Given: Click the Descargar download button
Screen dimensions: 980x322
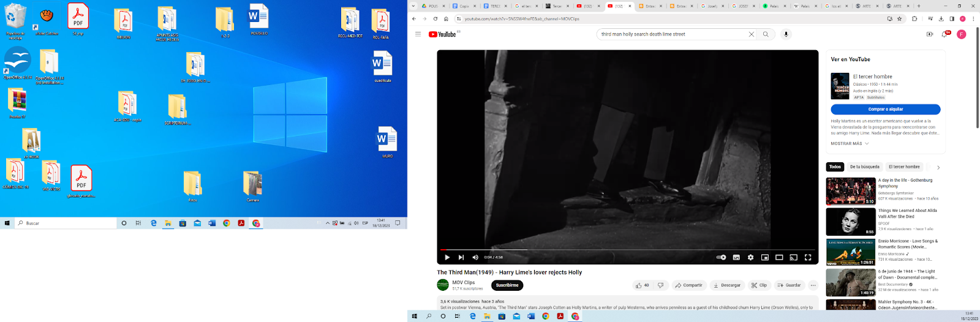Looking at the screenshot, I should coord(726,285).
